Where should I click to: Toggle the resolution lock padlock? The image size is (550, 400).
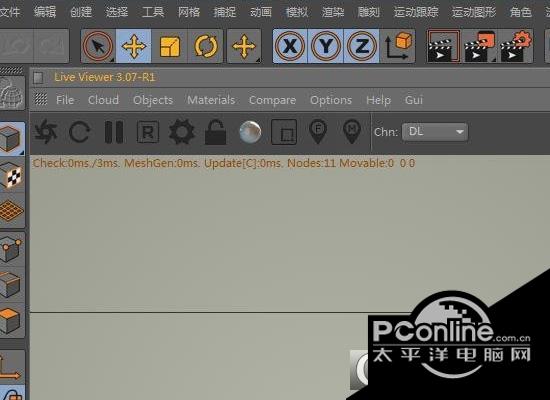point(215,132)
